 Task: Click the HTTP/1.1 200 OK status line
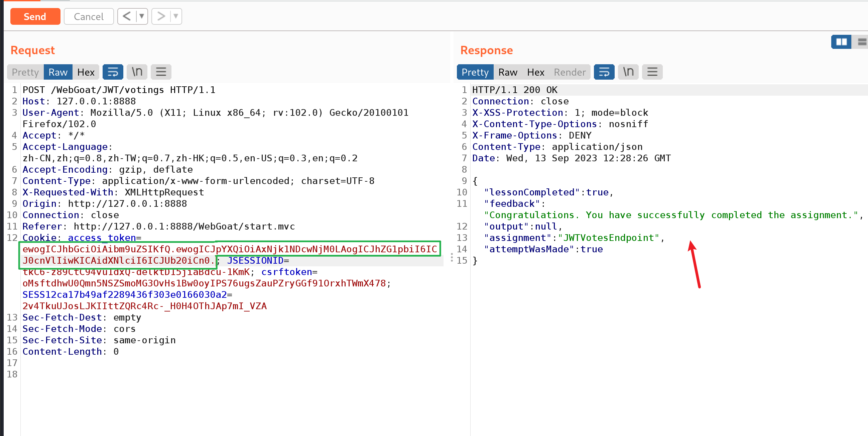pos(515,90)
